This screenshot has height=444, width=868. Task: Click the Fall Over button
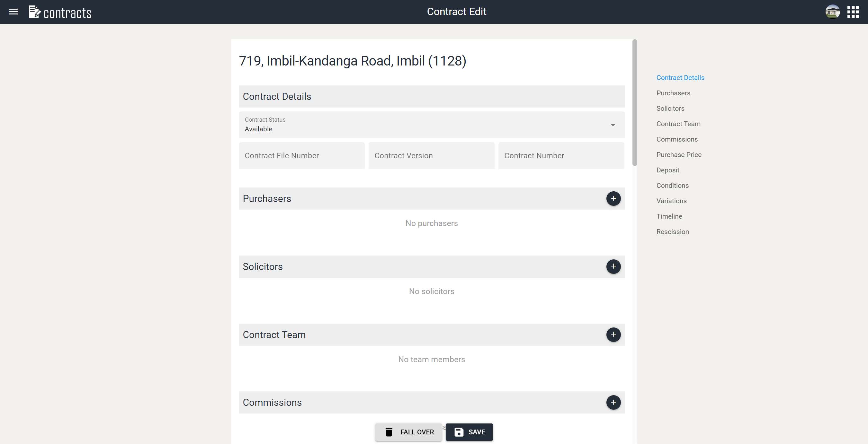pyautogui.click(x=408, y=432)
